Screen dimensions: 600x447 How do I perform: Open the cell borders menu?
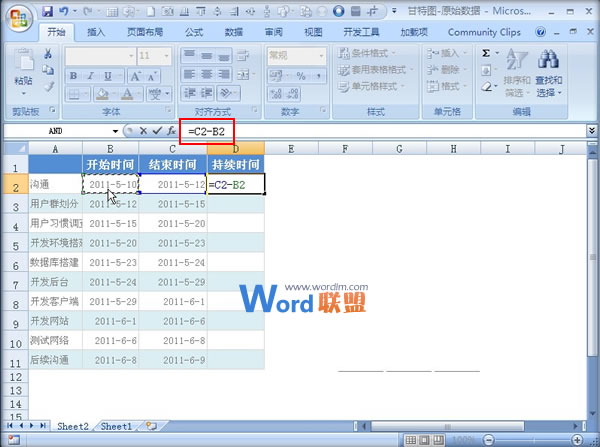point(78,94)
